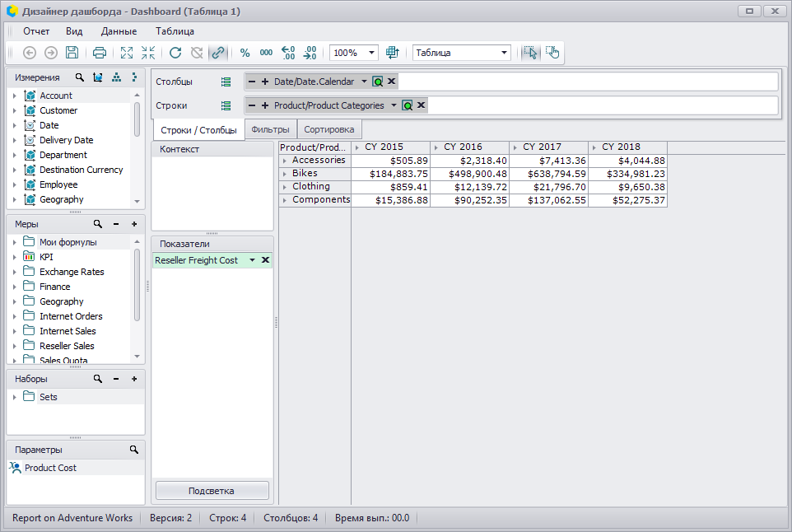Viewport: 792px width, 532px height.
Task: Remove Date/Date.Calendar from columns
Action: pos(391,81)
